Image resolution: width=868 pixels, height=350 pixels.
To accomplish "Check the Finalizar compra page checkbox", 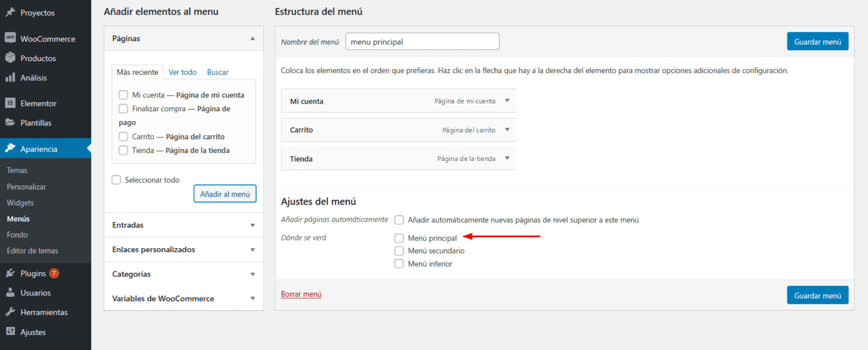I will click(123, 109).
